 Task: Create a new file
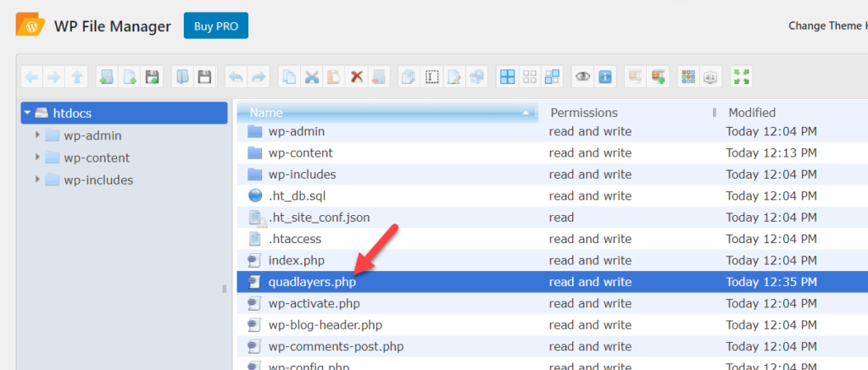coord(130,77)
